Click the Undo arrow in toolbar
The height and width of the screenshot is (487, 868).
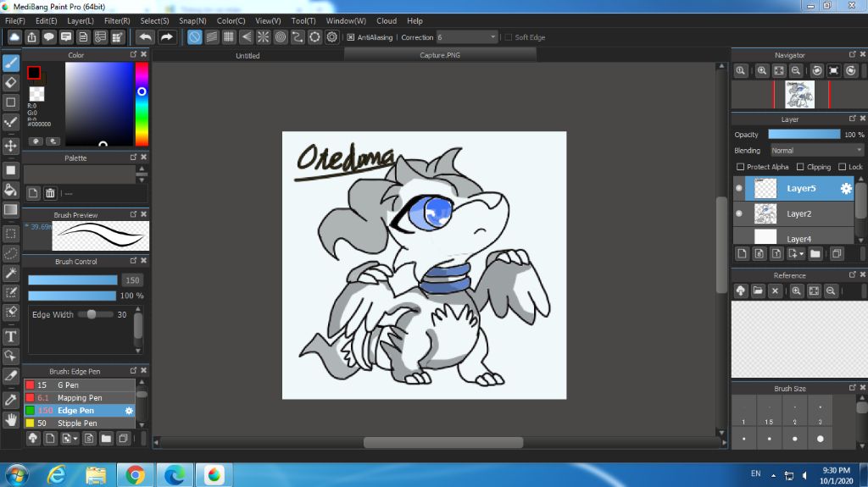146,37
